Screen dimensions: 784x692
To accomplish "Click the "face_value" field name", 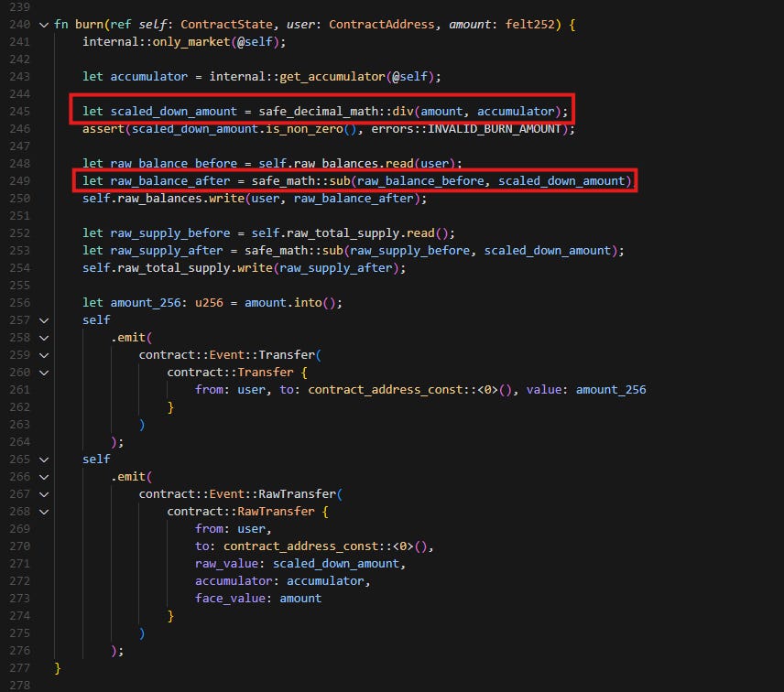I will pyautogui.click(x=230, y=599).
